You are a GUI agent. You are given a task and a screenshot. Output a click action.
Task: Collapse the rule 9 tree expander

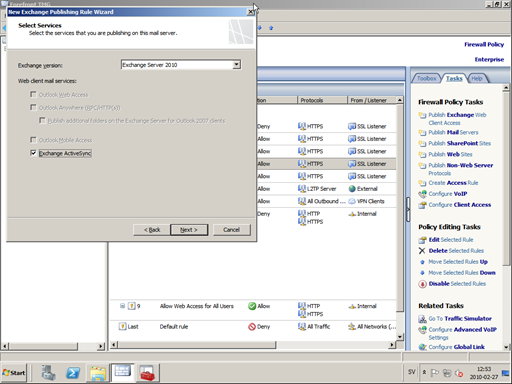(122, 306)
